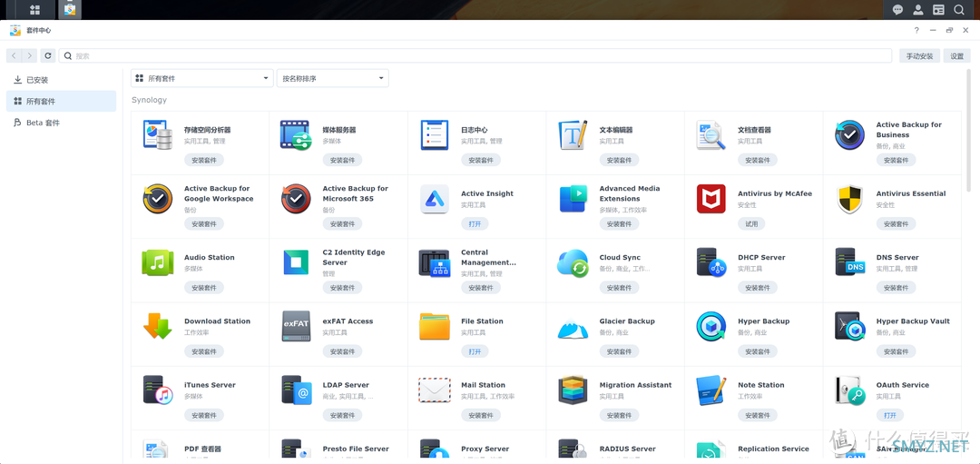This screenshot has width=980, height=464.
Task: Click the Active Backup for Business icon
Action: click(x=849, y=135)
